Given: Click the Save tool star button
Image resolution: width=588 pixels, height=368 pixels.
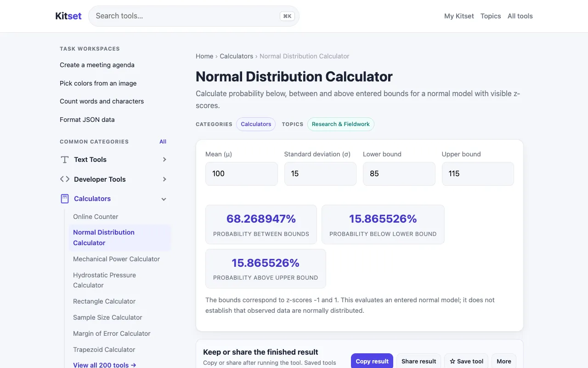Looking at the screenshot, I should pyautogui.click(x=466, y=361).
